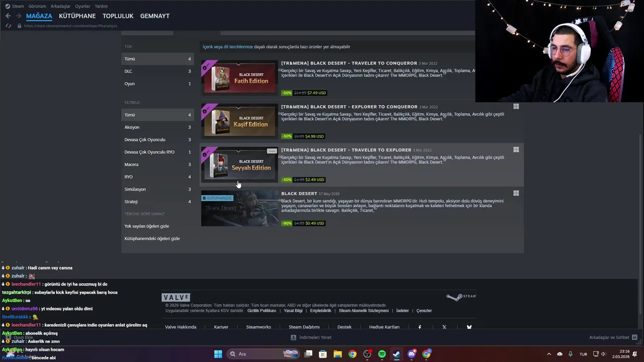Open Black Desert base game thumbnail

[239, 208]
